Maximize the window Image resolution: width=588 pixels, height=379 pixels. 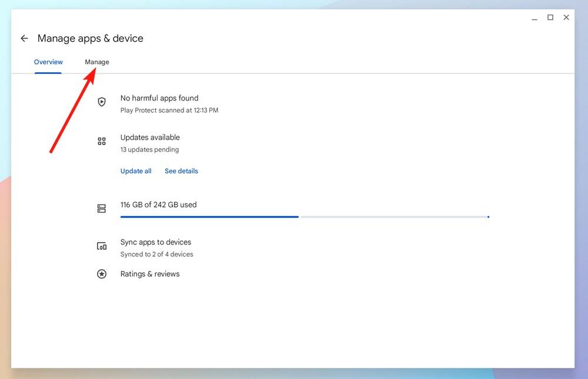[550, 17]
